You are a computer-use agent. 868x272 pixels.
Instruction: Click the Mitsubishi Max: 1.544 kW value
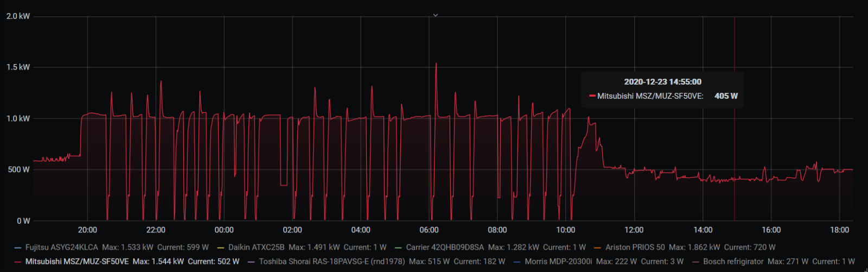click(x=158, y=261)
